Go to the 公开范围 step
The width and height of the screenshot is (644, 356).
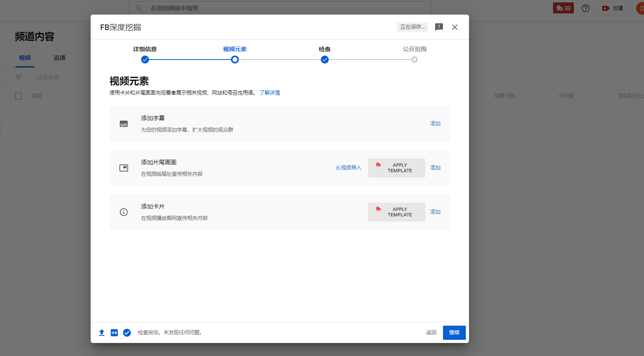[414, 60]
